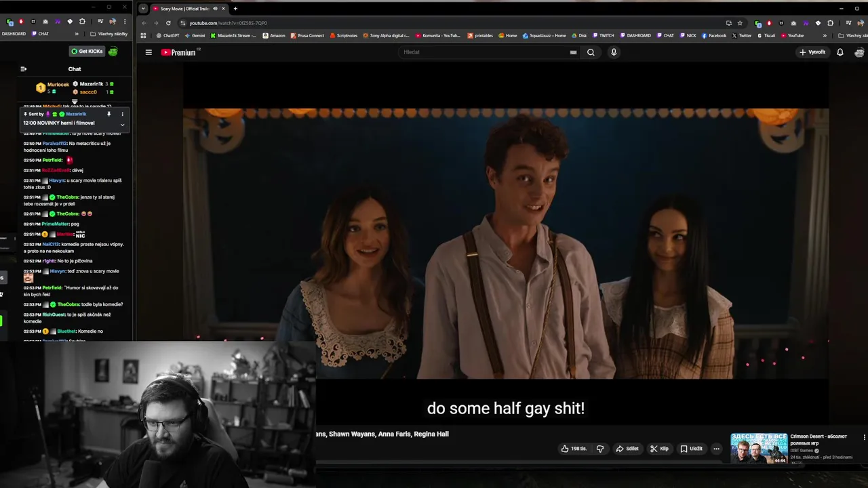Open the Squad.buzz – Home bookmark
The height and width of the screenshot is (488, 868).
(x=544, y=35)
